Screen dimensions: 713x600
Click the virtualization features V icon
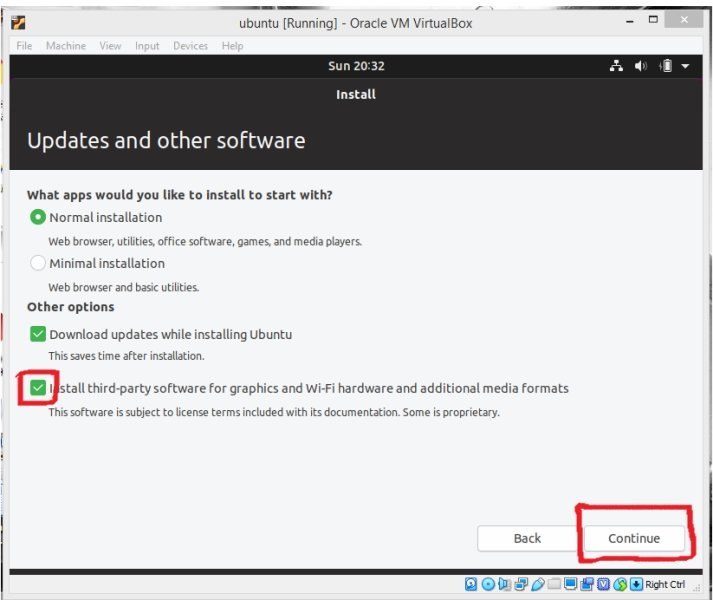[603, 584]
